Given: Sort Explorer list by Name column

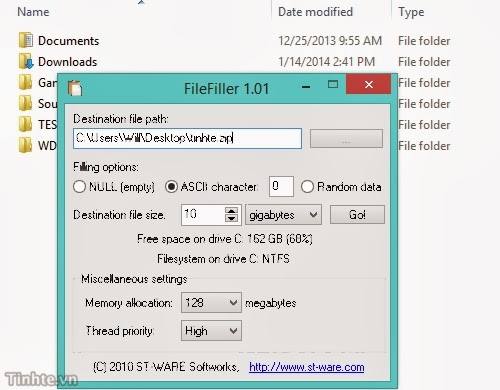Looking at the screenshot, I should click(x=33, y=12).
